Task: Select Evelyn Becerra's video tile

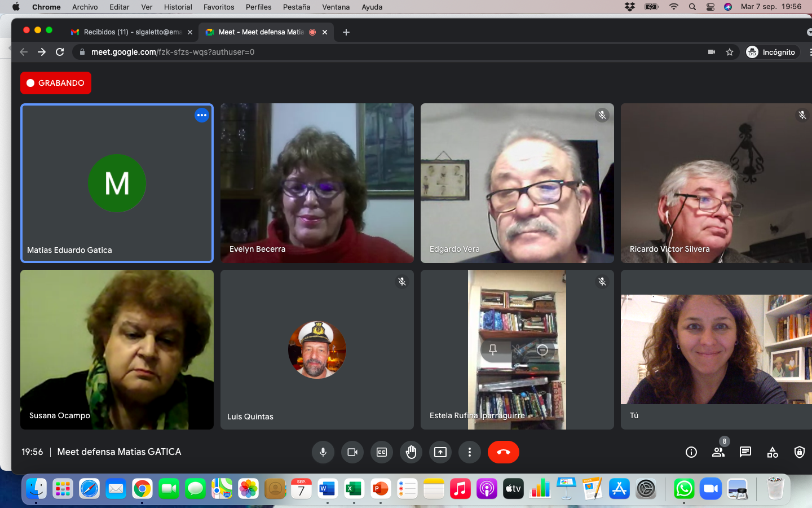Action: tap(317, 183)
